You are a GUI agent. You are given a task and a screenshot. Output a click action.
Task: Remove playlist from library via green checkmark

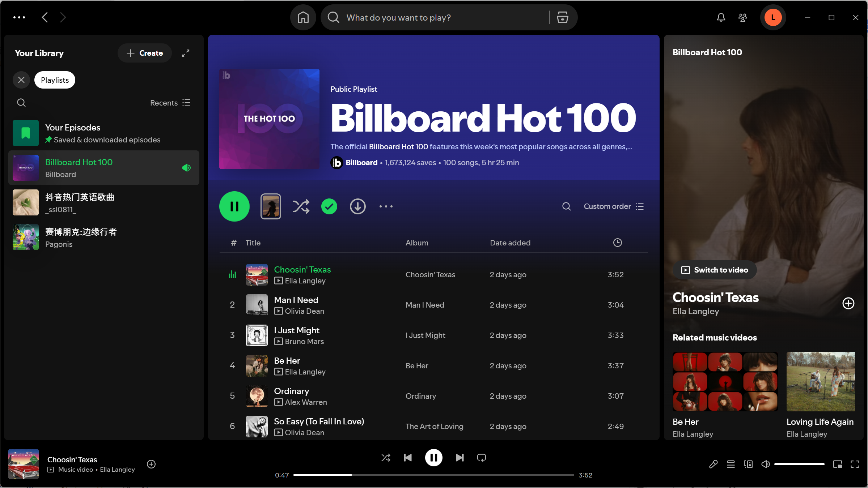(x=329, y=206)
